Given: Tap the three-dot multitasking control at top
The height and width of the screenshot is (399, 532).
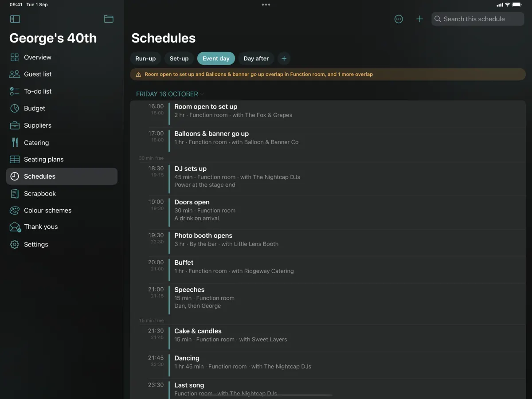Looking at the screenshot, I should tap(266, 4).
